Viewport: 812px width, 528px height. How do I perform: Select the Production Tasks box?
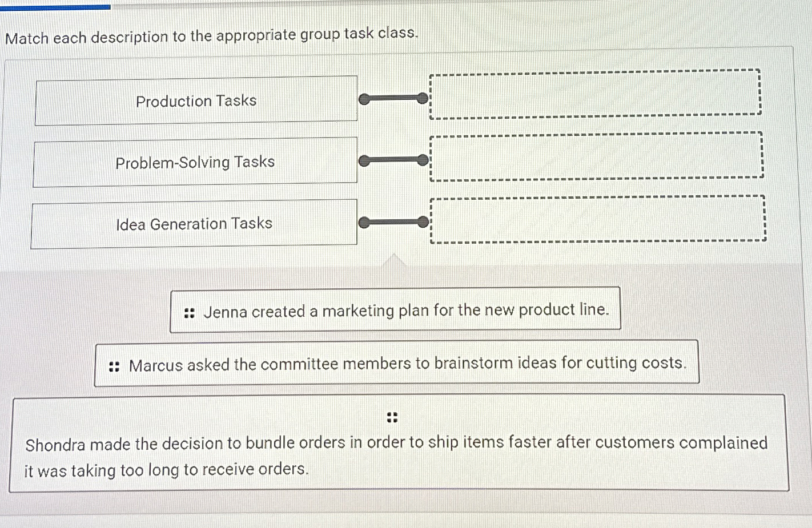coord(196,101)
